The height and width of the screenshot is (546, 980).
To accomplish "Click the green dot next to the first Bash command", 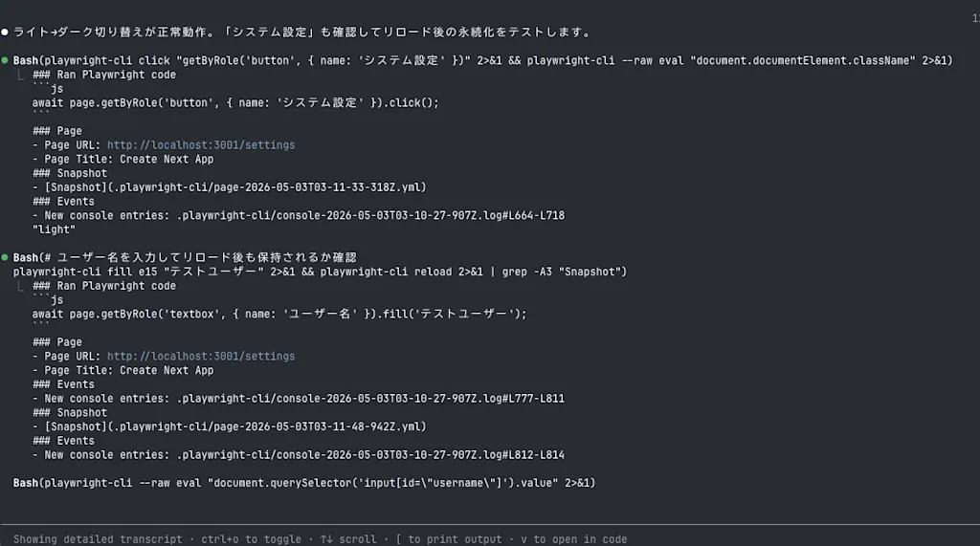I will click(x=5, y=60).
